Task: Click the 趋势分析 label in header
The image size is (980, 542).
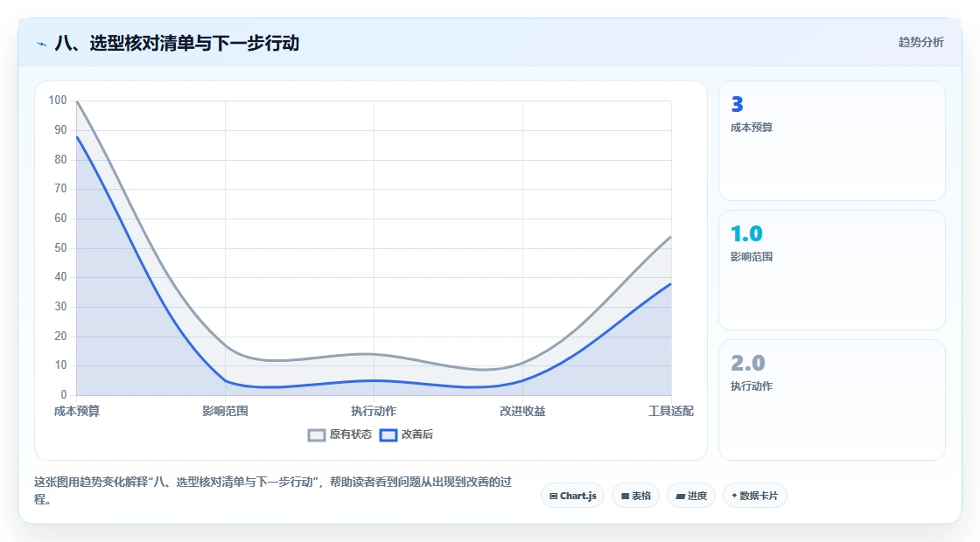Action: tap(920, 43)
